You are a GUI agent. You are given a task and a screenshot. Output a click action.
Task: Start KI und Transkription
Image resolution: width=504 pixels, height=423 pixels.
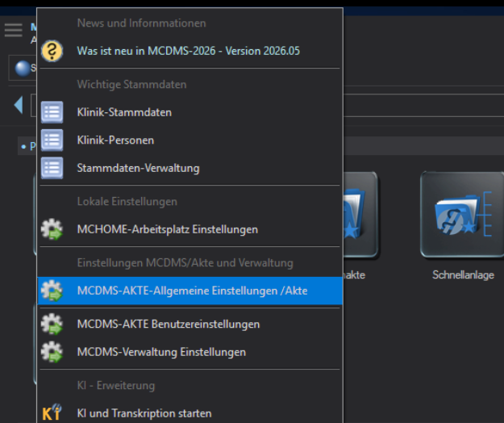pos(144,413)
